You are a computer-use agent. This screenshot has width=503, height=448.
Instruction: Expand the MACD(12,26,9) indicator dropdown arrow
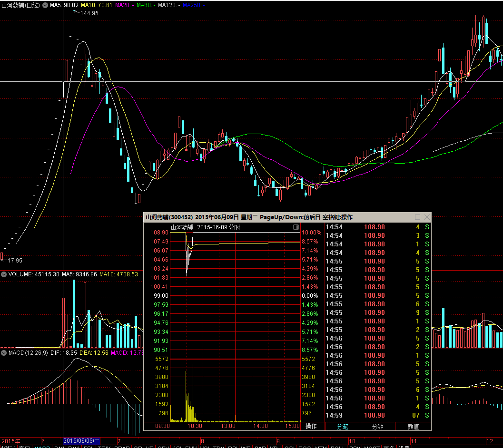click(x=4, y=353)
